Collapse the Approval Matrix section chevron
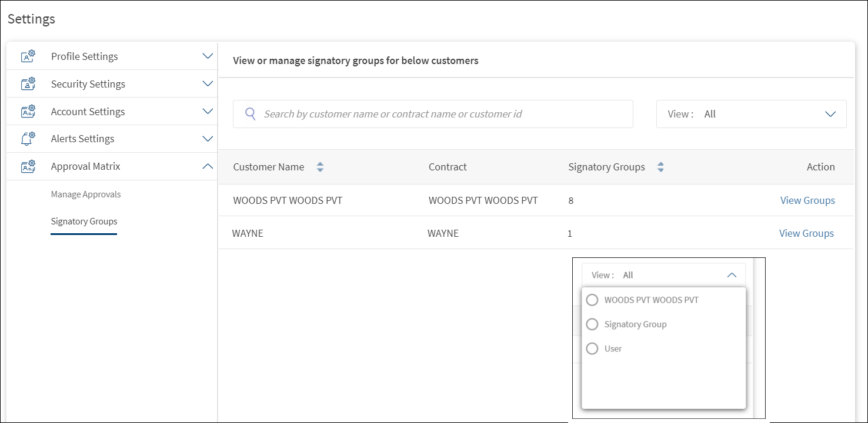Screen dimensions: 868x423 click(207, 166)
